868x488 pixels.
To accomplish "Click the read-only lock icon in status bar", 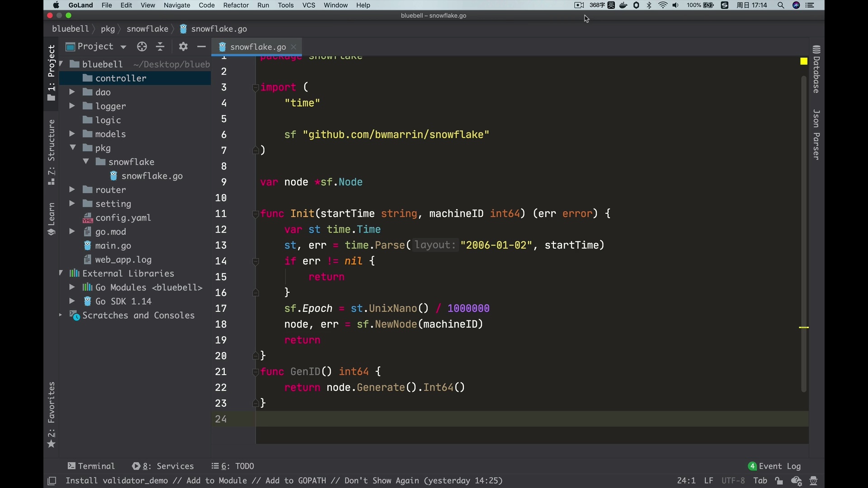I will tap(779, 481).
